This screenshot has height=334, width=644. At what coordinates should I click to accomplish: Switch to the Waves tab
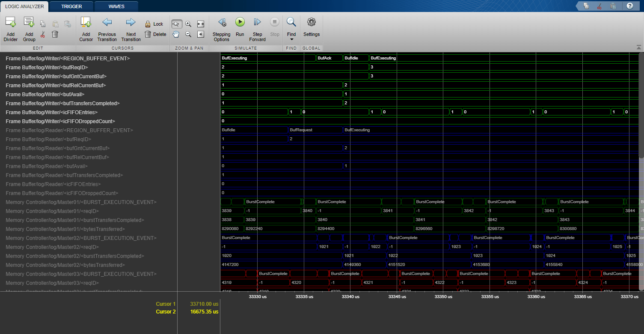click(116, 6)
